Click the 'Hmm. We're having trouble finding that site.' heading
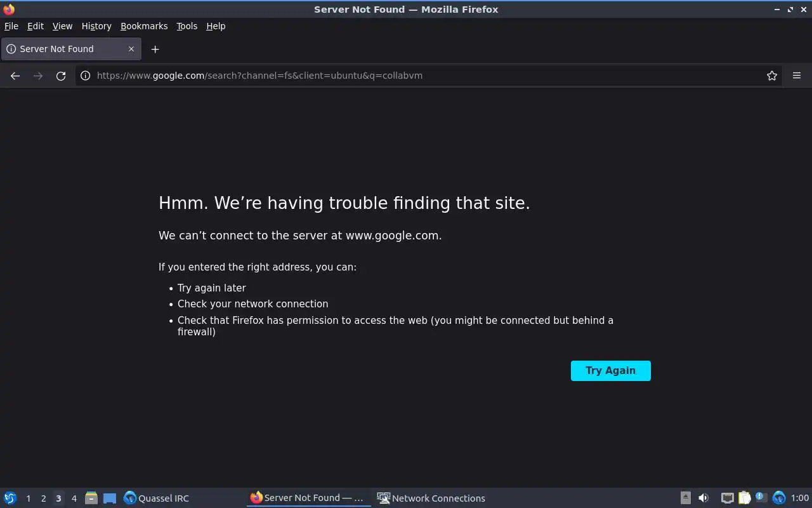Screen dimensions: 812x508 [x=344, y=203]
